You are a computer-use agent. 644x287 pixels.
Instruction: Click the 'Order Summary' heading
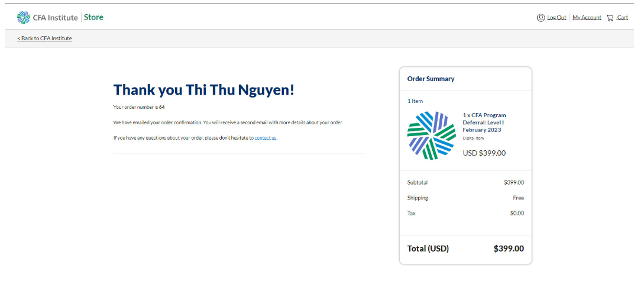point(431,79)
